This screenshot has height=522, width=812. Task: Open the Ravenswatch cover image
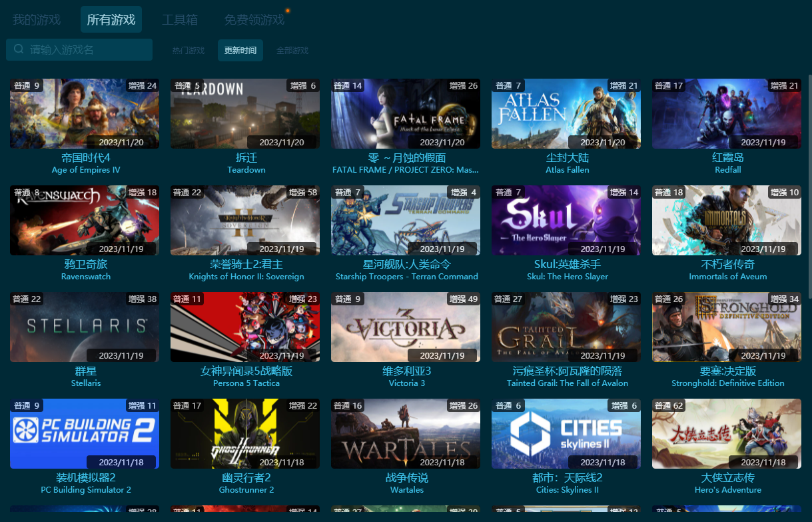coord(85,220)
